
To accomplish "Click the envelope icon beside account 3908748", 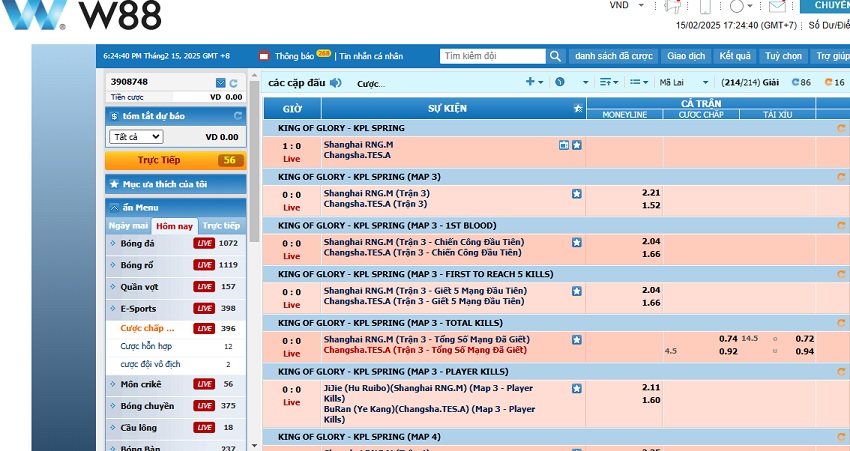I will (x=221, y=83).
